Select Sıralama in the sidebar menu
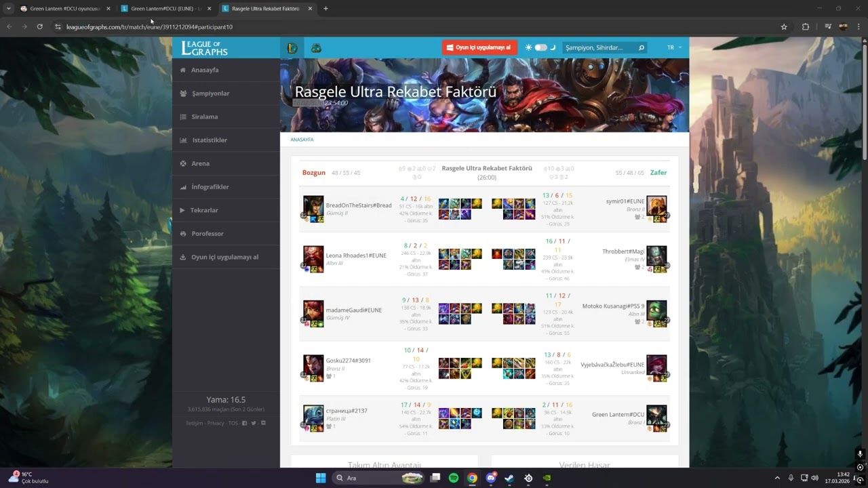 tap(226, 117)
